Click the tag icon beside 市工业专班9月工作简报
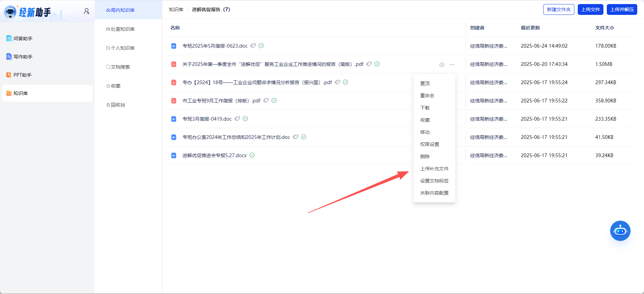Viewport: 644px width, 294px height. (x=266, y=100)
